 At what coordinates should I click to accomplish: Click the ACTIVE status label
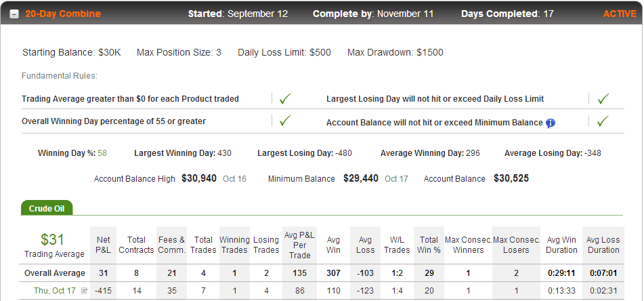(620, 14)
